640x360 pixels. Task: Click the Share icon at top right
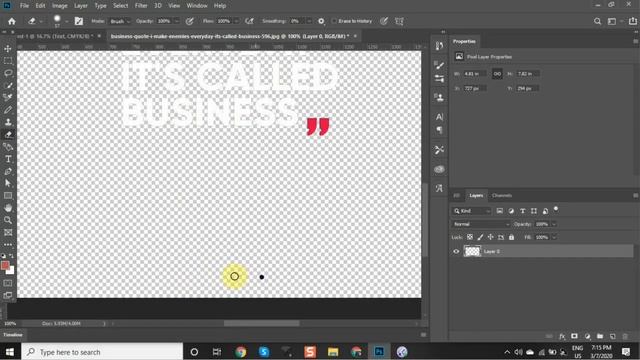[x=633, y=21]
